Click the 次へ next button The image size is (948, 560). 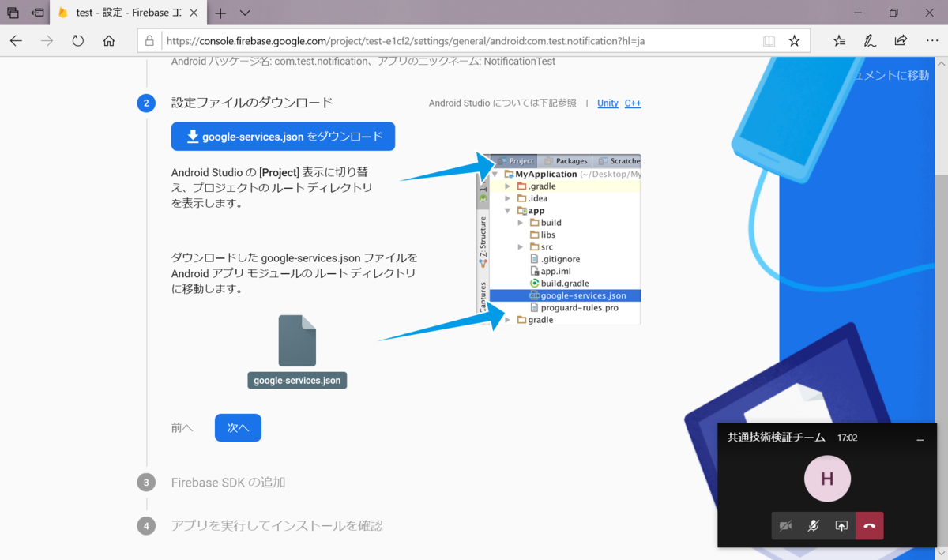[x=238, y=427]
